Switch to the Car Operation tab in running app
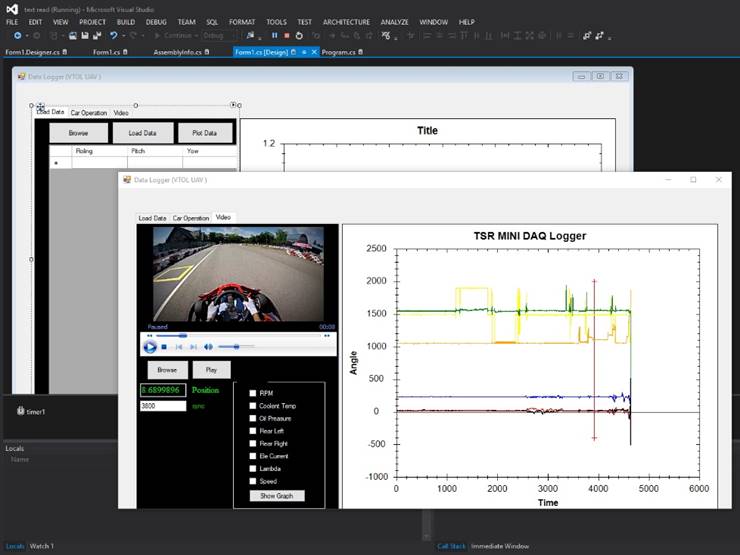Image resolution: width=740 pixels, height=555 pixels. pyautogui.click(x=190, y=217)
